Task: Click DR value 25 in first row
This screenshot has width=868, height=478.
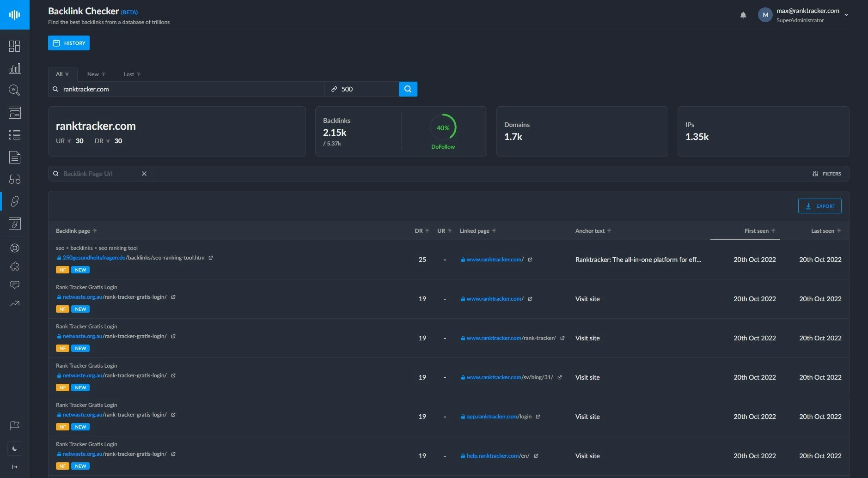Action: [422, 260]
